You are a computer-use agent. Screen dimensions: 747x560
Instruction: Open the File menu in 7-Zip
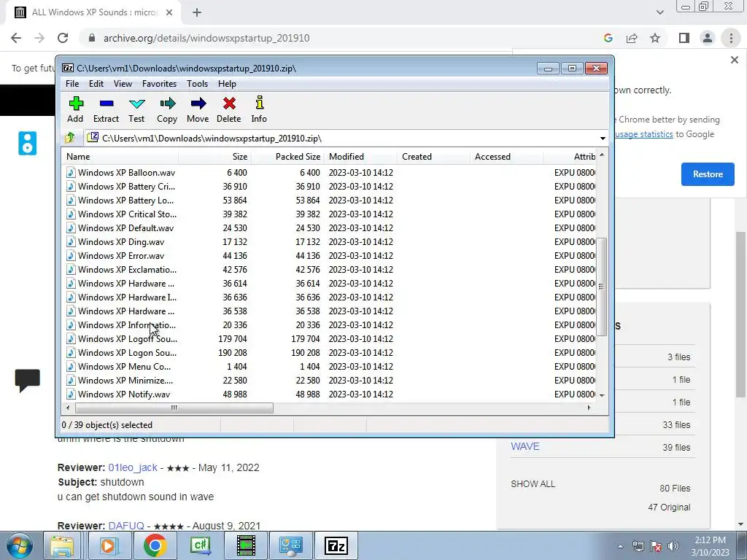coord(72,84)
